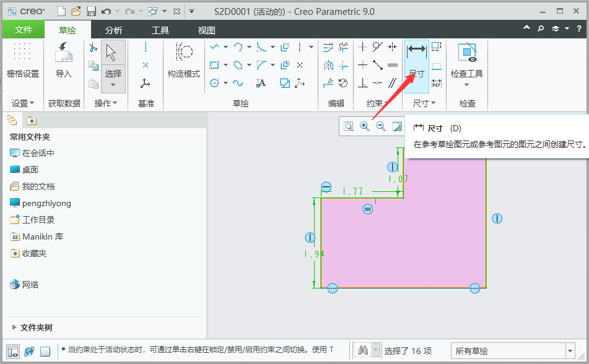The height and width of the screenshot is (364, 589).
Task: Select the Fillet sketch tool
Action: 261,47
